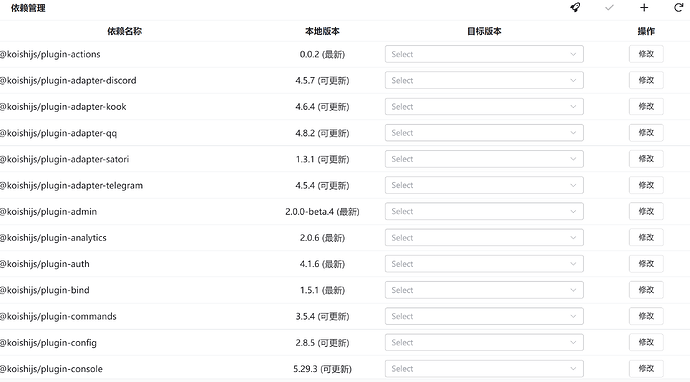Open target version dropdown for plugin-adapter-satori
The image size is (690, 382).
(484, 159)
